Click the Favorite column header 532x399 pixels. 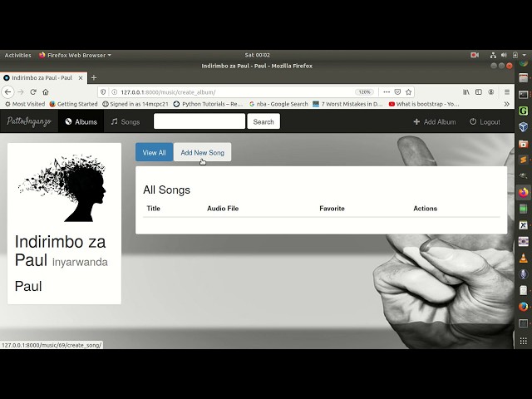coord(332,209)
